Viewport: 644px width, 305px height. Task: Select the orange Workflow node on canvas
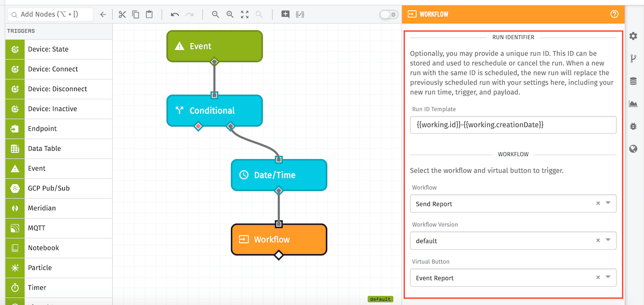279,239
